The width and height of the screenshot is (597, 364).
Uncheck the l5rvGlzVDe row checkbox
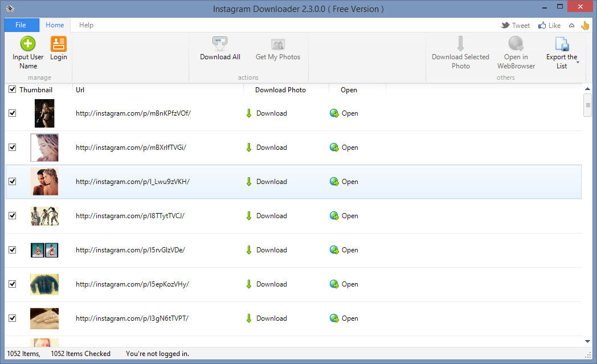(12, 250)
